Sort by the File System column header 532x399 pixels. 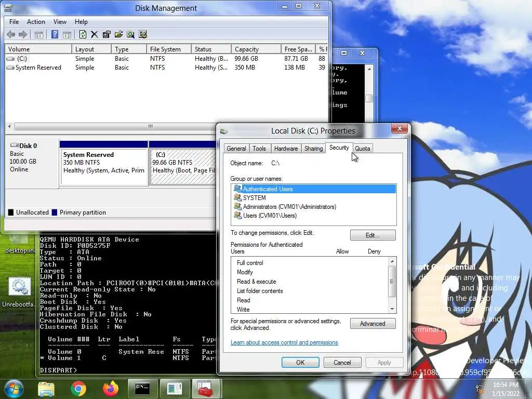[169, 49]
